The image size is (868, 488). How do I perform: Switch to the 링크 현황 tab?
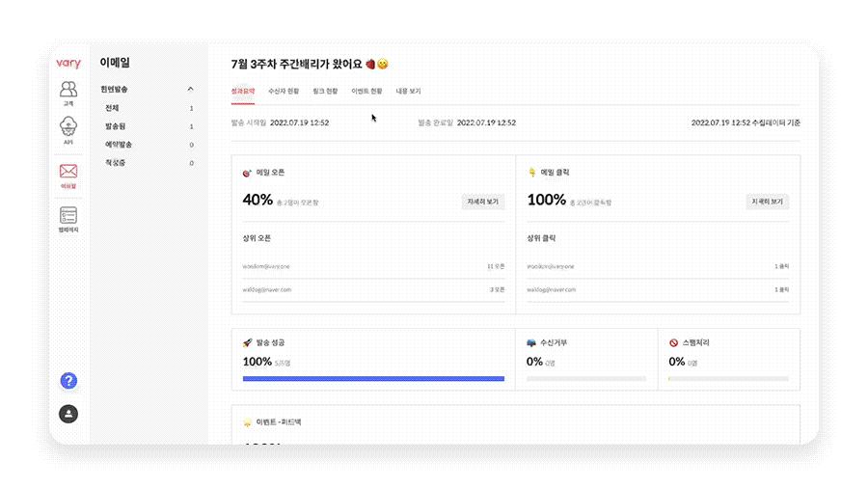click(x=325, y=92)
